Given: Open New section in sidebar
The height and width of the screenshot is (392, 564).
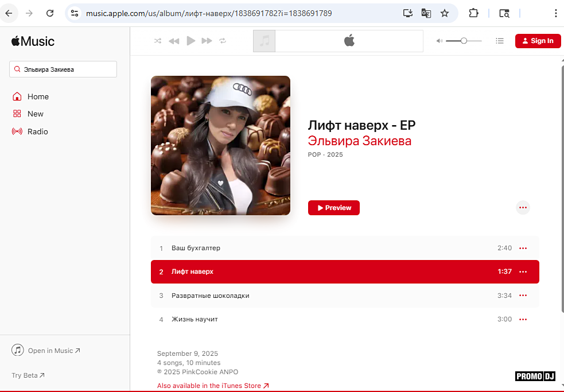Looking at the screenshot, I should coord(36,114).
